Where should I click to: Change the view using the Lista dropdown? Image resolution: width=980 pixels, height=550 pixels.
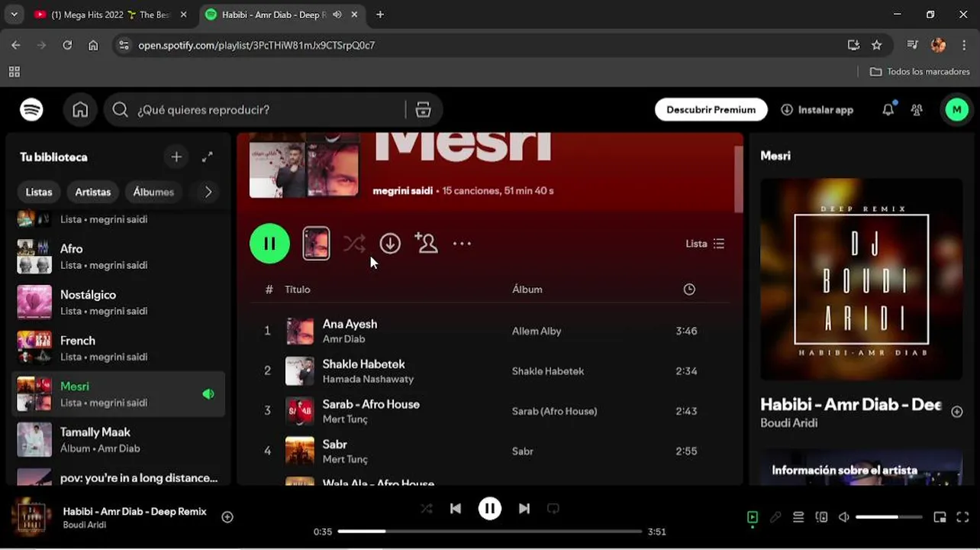(x=704, y=244)
